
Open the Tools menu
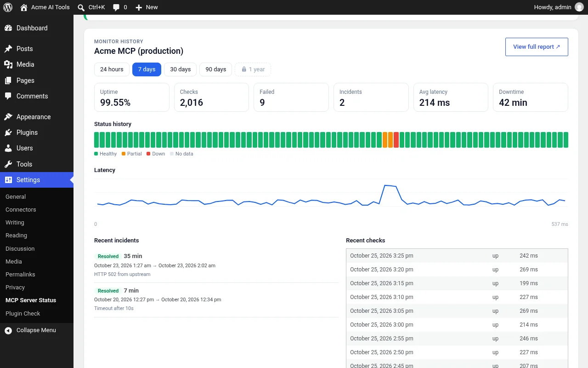(37, 164)
